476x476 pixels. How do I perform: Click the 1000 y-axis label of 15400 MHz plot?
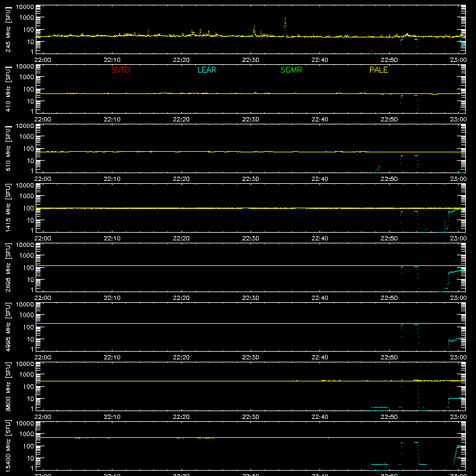pos(27,434)
